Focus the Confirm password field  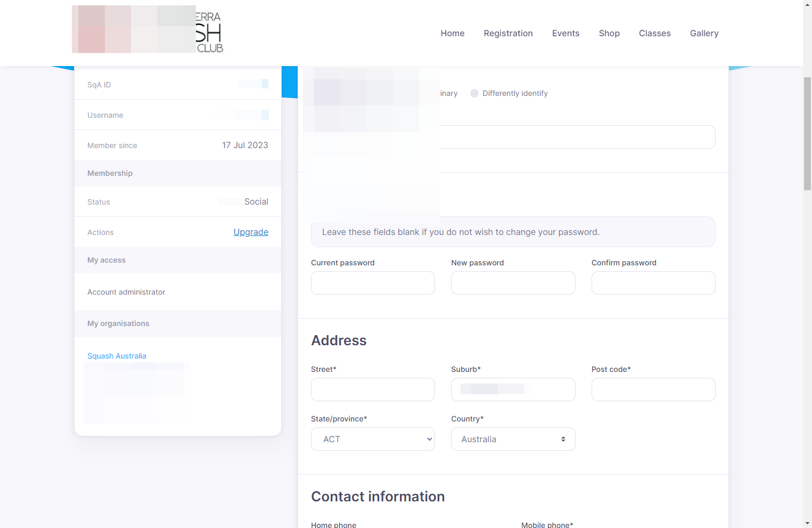pyautogui.click(x=653, y=283)
